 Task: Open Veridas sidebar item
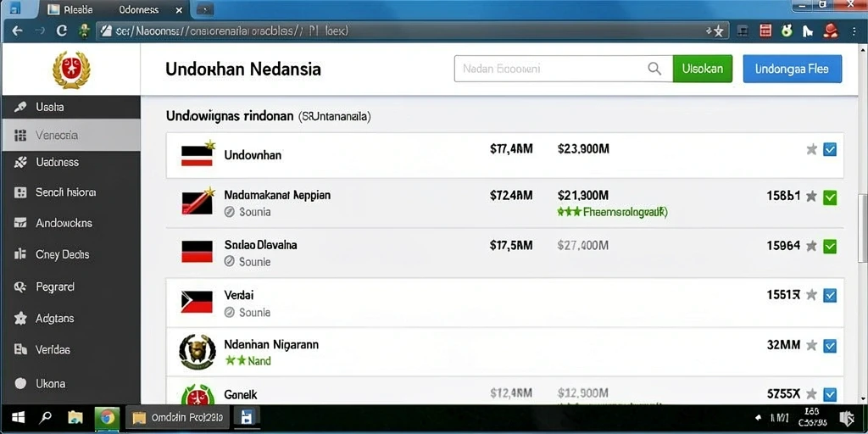71,350
